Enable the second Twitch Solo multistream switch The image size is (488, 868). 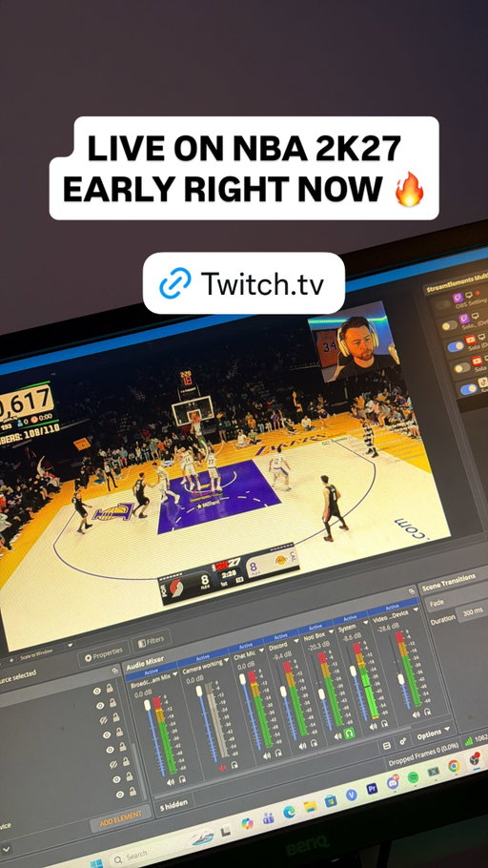point(449,325)
